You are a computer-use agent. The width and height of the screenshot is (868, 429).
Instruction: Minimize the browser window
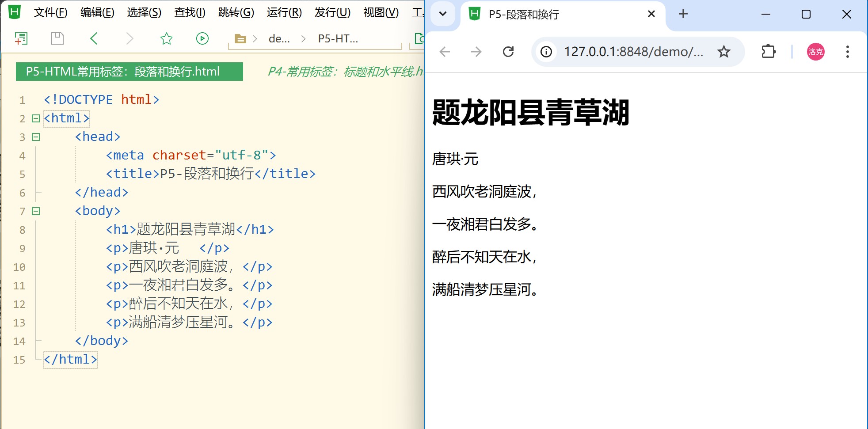click(766, 14)
